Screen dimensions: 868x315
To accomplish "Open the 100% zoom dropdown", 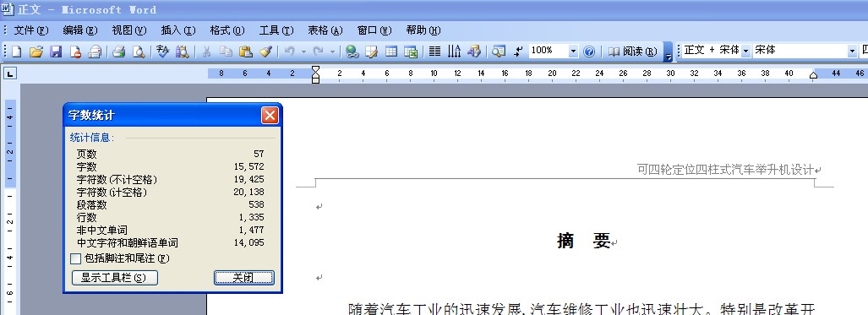I will [573, 52].
